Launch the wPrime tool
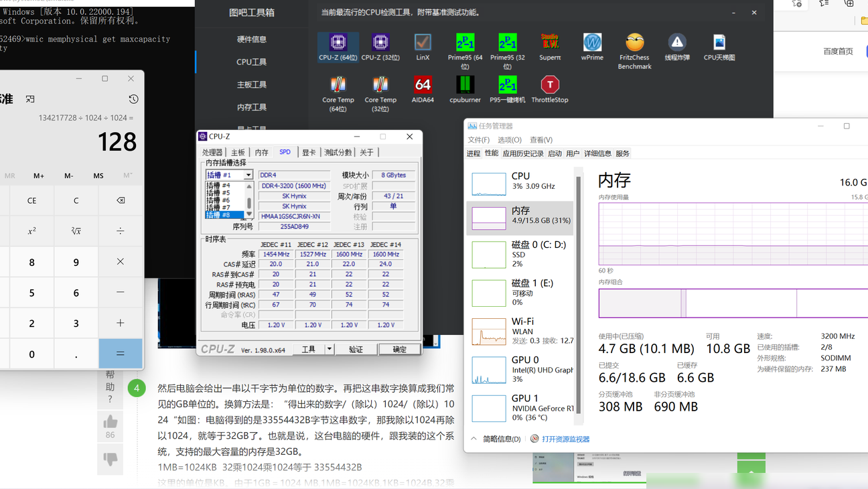This screenshot has height=489, width=868. pos(592,47)
